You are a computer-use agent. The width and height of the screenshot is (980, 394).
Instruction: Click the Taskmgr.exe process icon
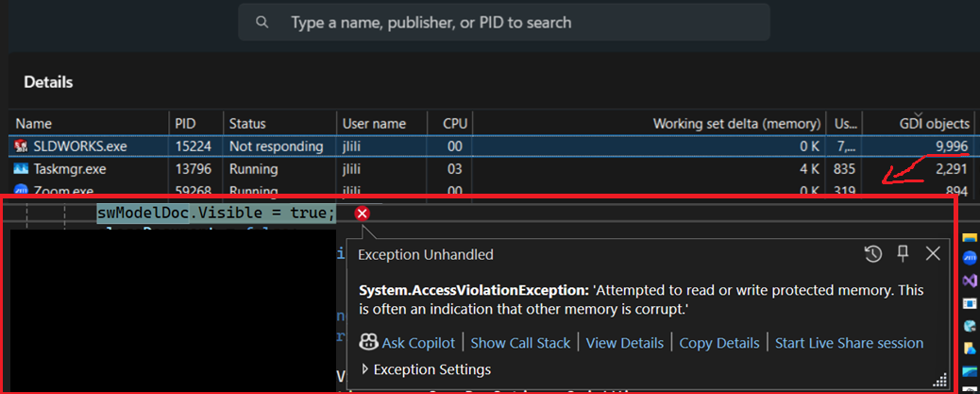21,169
